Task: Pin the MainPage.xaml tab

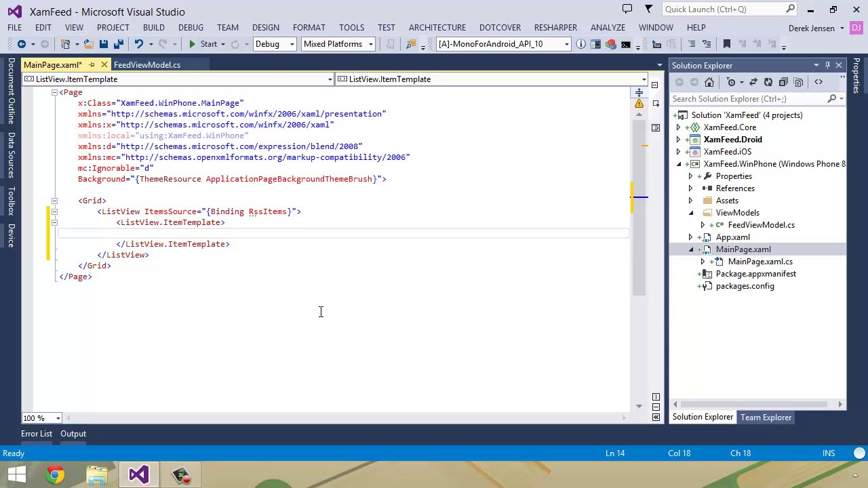Action: click(x=92, y=64)
